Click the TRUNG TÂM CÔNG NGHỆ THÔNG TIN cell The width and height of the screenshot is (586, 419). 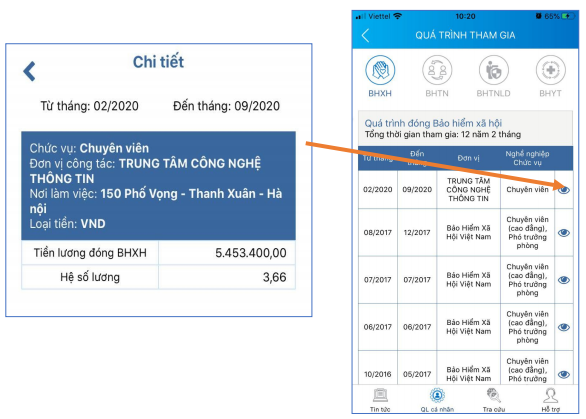468,190
